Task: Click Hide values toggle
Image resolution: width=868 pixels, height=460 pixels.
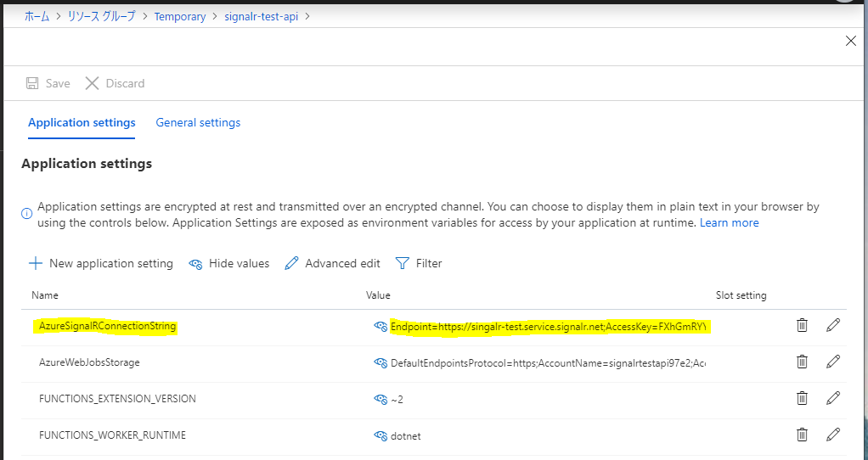Action: (228, 263)
